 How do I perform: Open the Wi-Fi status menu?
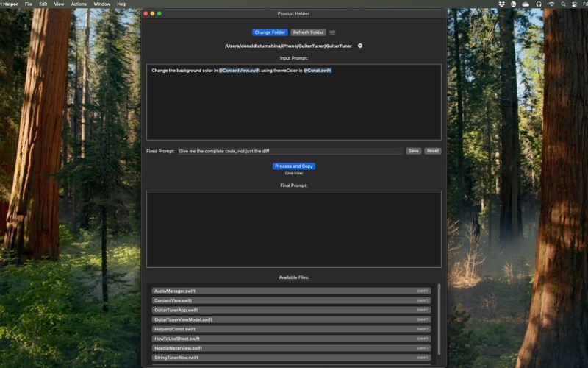point(552,4)
